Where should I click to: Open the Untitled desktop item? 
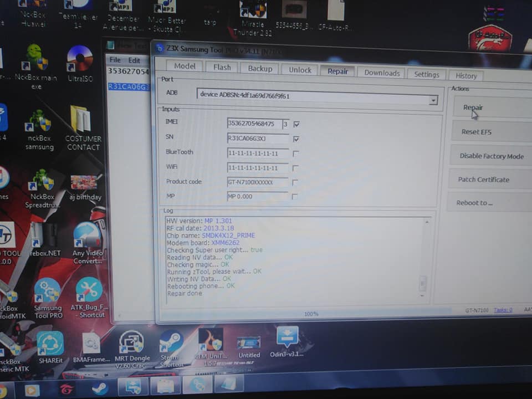(249, 347)
